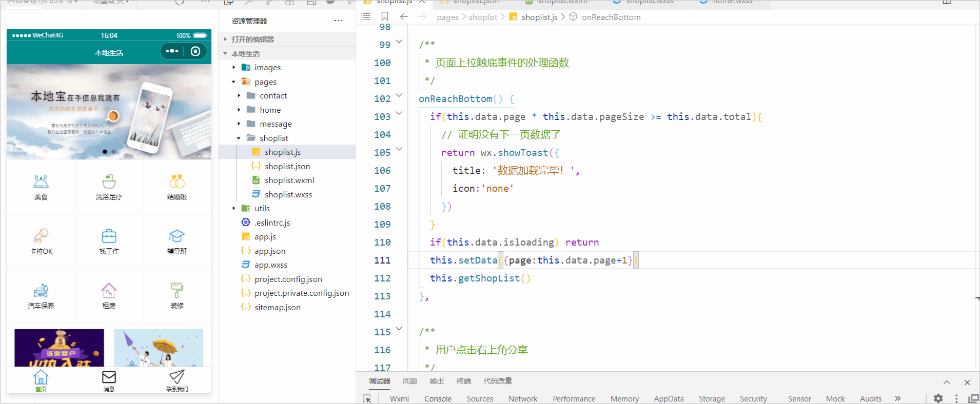Tap the 辅导班 graduation cap icon
980x404 pixels.
(x=177, y=236)
